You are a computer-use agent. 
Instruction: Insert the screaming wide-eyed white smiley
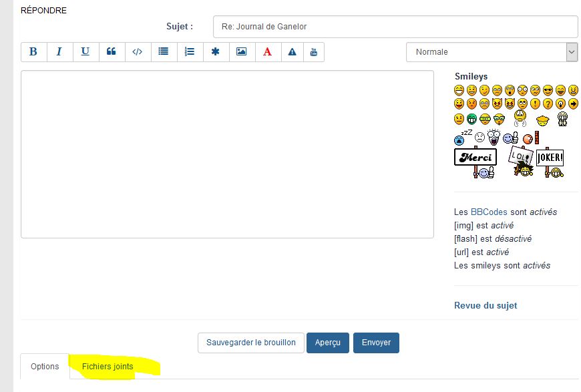(x=494, y=137)
